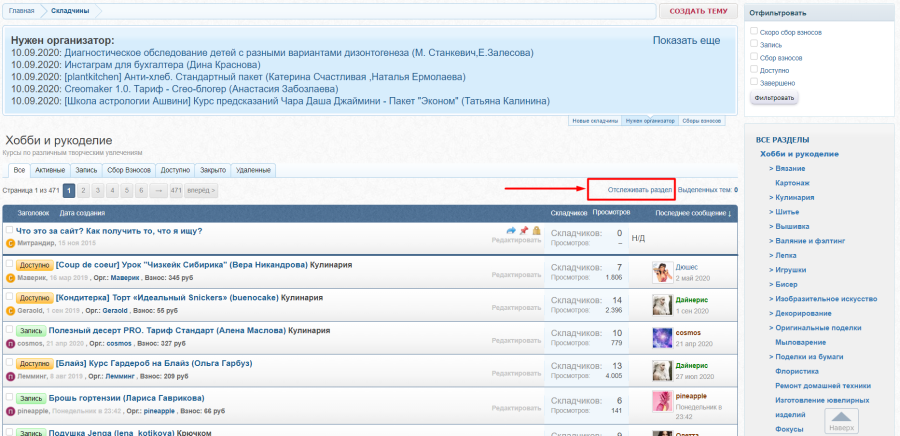This screenshot has height=436, width=900.
Task: Enable the 'Скоро сбор взносов' filter checkbox
Action: pyautogui.click(x=754, y=32)
